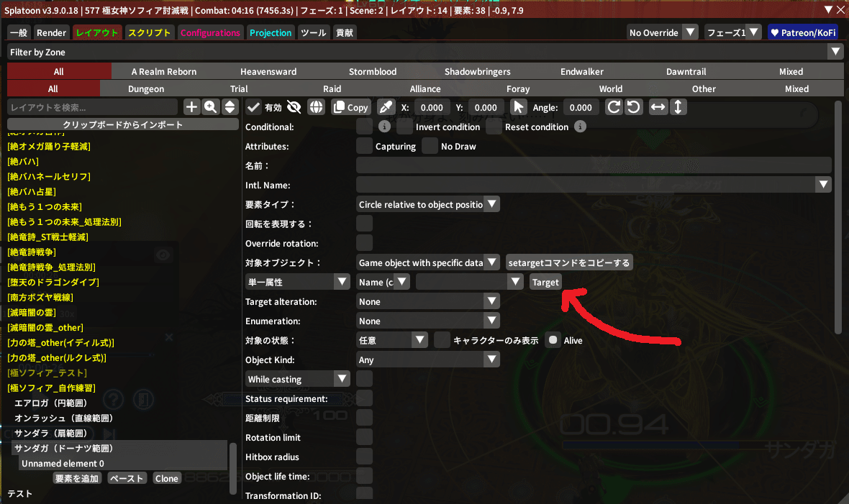Enable the Rotation limit checkbox

click(x=364, y=437)
